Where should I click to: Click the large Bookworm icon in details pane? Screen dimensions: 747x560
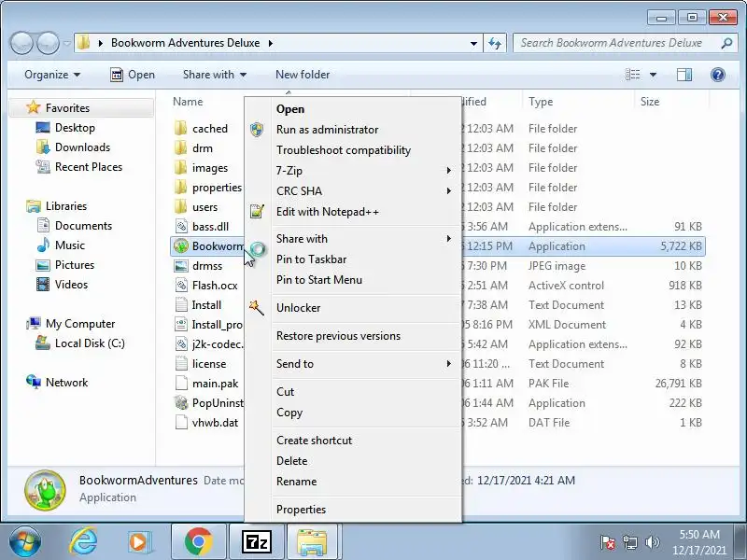(45, 489)
